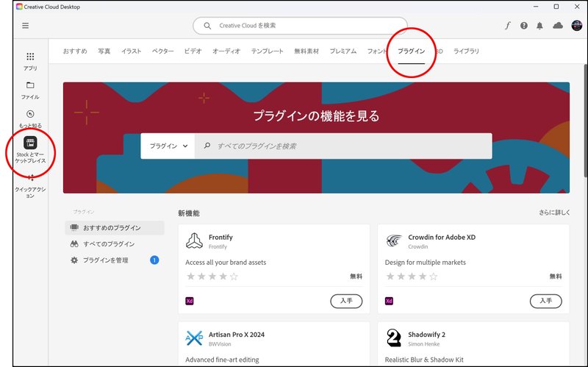
Task: Click the 'Access all your brand assets' description
Action: (226, 263)
